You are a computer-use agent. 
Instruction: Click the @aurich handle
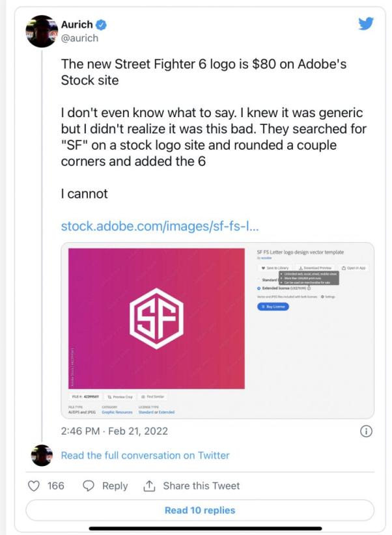point(78,38)
